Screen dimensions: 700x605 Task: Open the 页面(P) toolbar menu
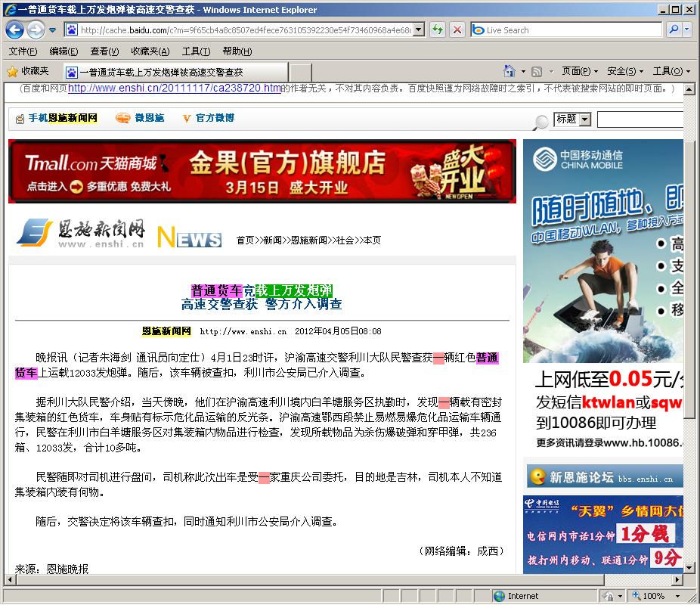579,71
